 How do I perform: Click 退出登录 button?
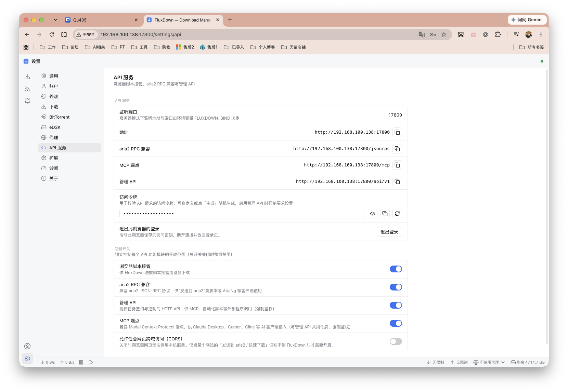[x=389, y=232]
